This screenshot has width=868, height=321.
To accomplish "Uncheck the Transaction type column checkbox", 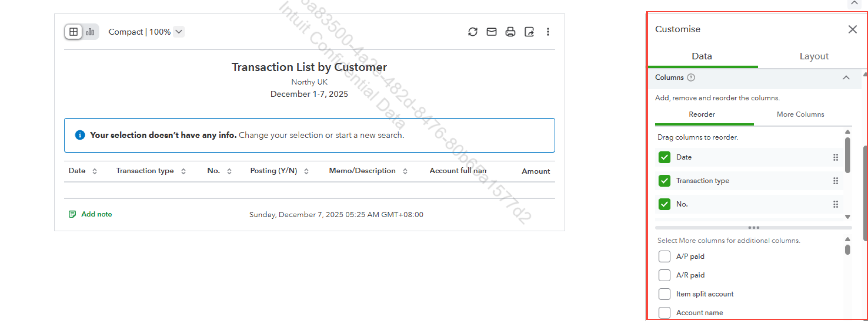I will coord(664,181).
